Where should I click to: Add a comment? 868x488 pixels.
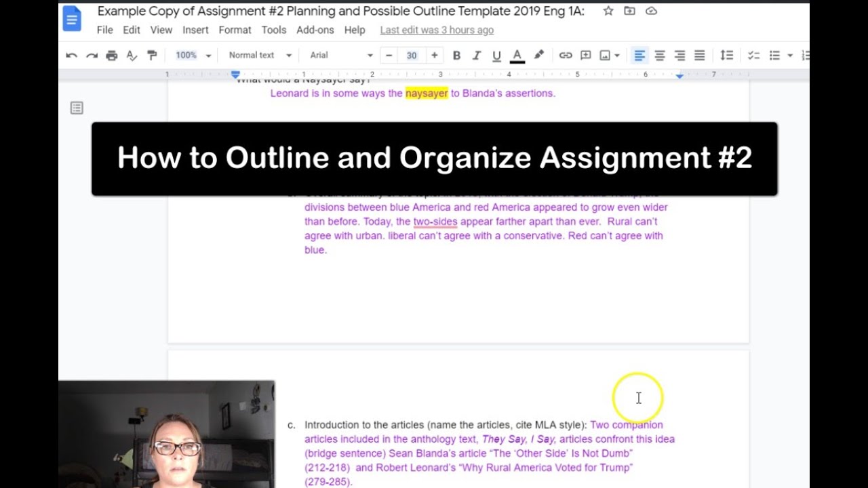586,56
